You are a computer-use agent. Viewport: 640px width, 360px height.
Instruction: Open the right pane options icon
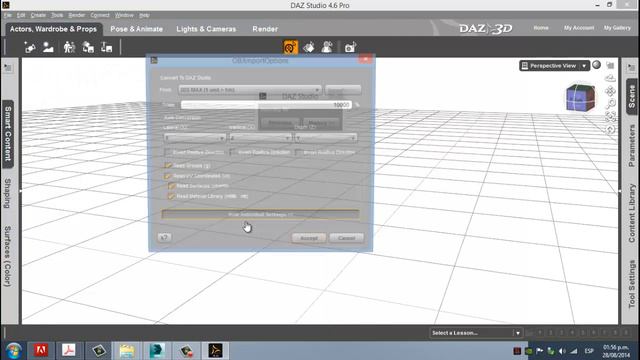point(631,68)
